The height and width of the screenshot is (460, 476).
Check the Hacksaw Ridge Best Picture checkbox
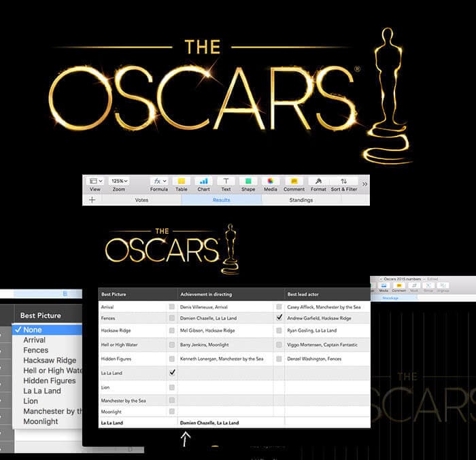pos(172,330)
